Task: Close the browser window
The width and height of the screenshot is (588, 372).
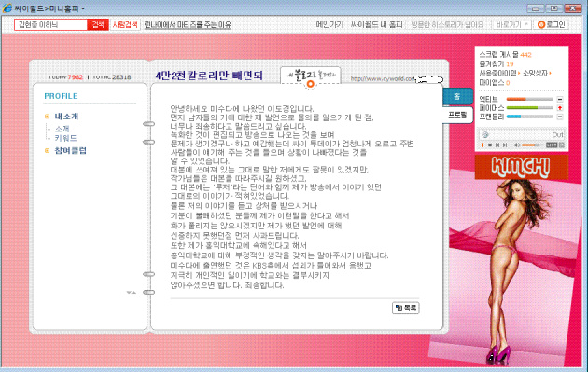Action: [x=573, y=7]
